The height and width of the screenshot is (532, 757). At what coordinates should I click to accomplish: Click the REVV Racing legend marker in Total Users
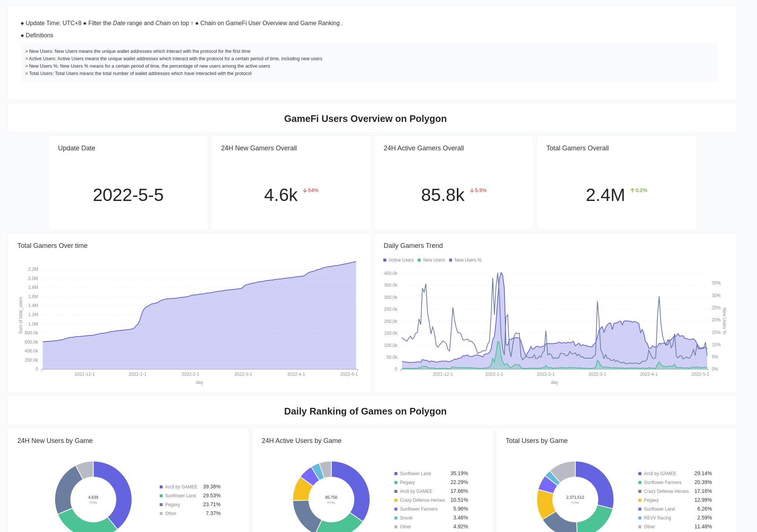coord(639,518)
